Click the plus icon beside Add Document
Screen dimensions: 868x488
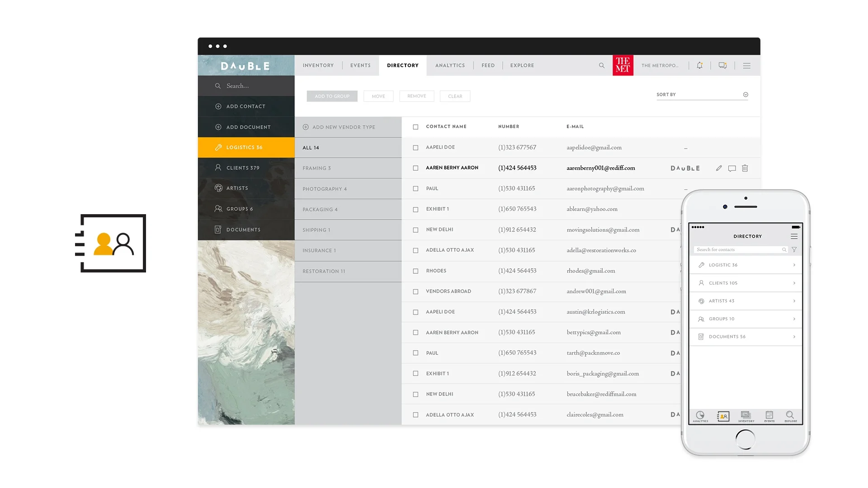click(218, 127)
